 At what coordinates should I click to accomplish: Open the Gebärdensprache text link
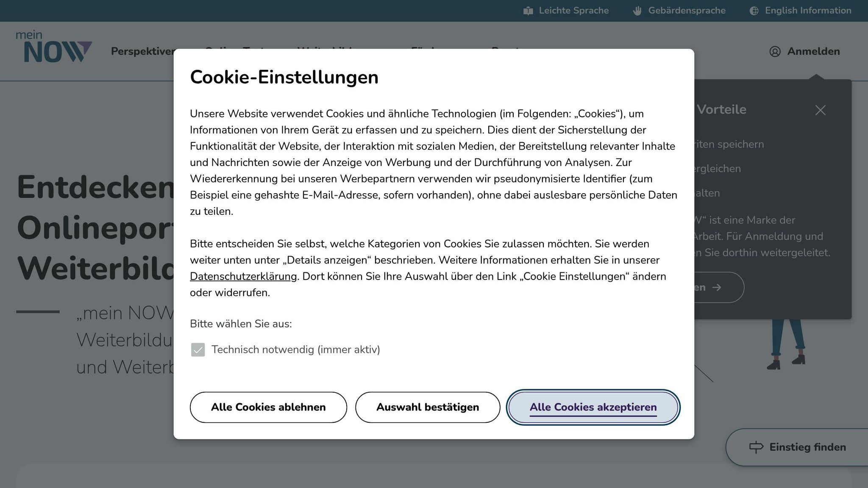[x=687, y=11]
